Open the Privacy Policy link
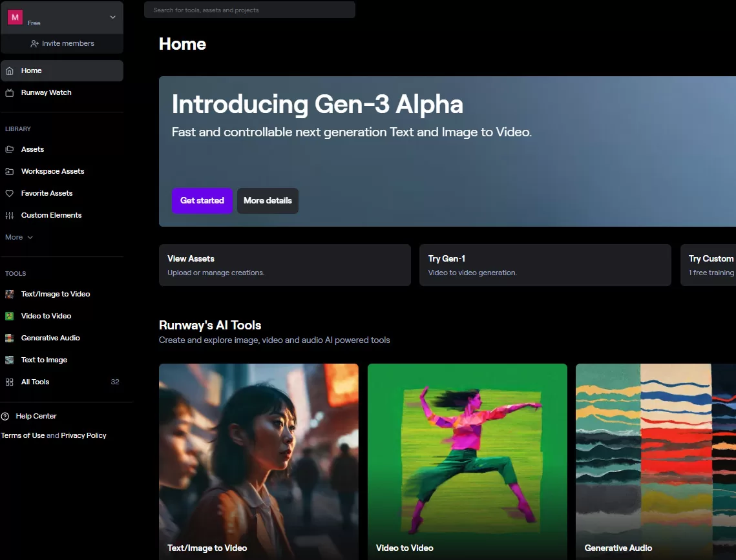 (x=83, y=435)
